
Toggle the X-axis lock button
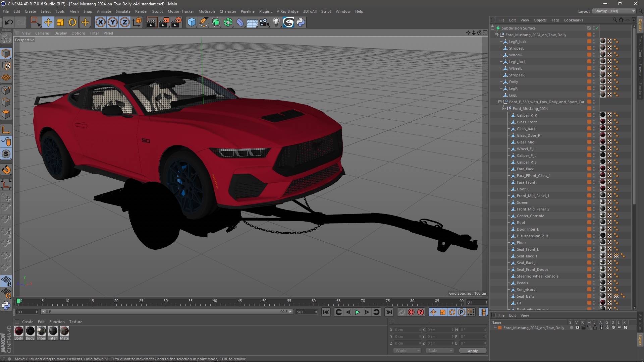click(100, 22)
